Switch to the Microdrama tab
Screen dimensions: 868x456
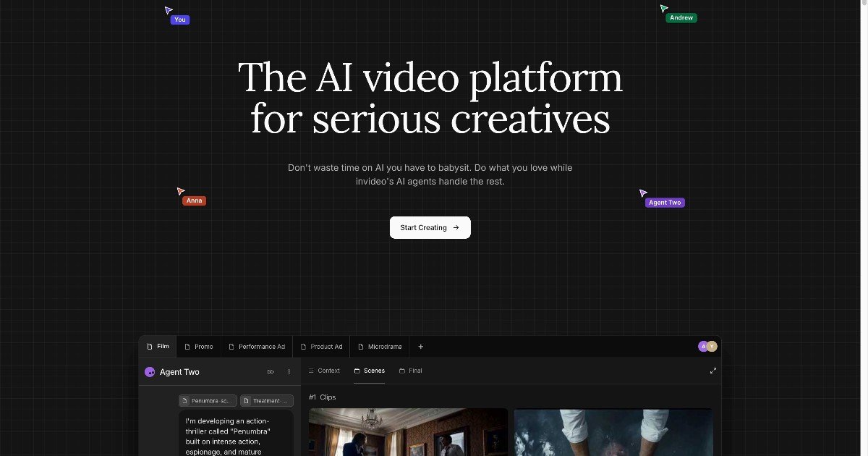[380, 347]
